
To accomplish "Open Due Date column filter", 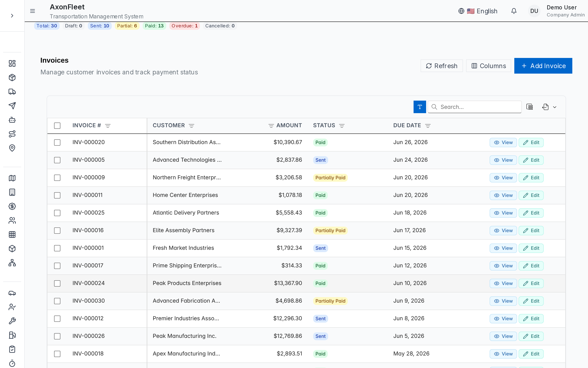I will (x=428, y=126).
